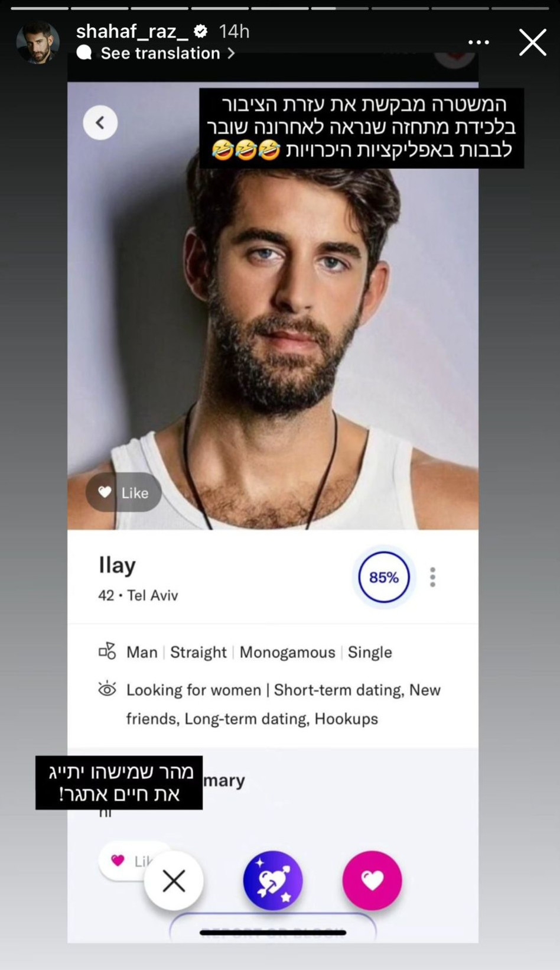Image resolution: width=560 pixels, height=970 pixels.
Task: Tap the shahaf_raz_ username
Action: click(x=132, y=31)
